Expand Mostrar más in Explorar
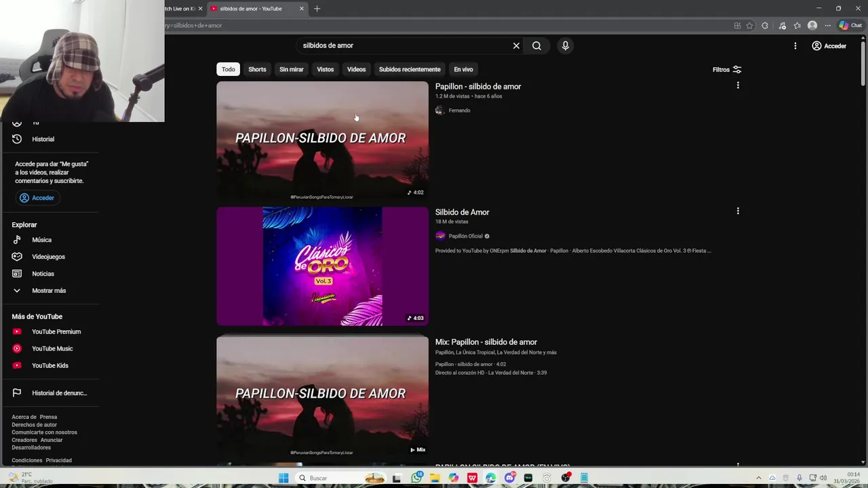Viewport: 868px width, 488px height. point(49,291)
